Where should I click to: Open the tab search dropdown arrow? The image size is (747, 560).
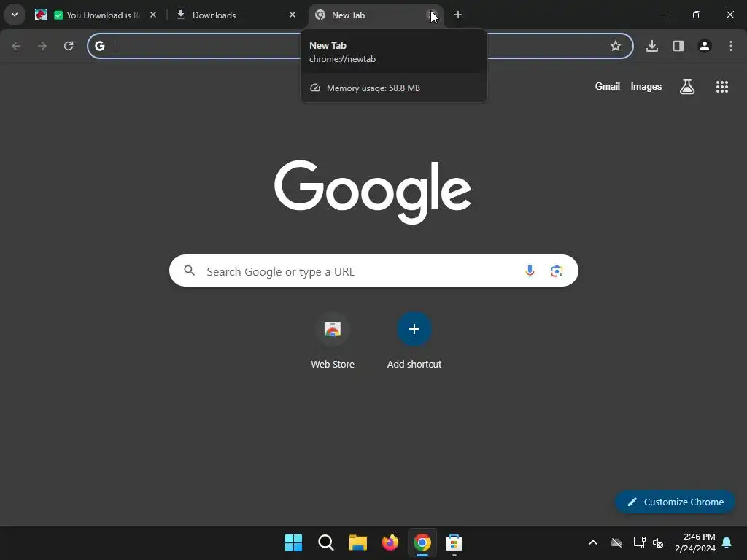(x=15, y=15)
